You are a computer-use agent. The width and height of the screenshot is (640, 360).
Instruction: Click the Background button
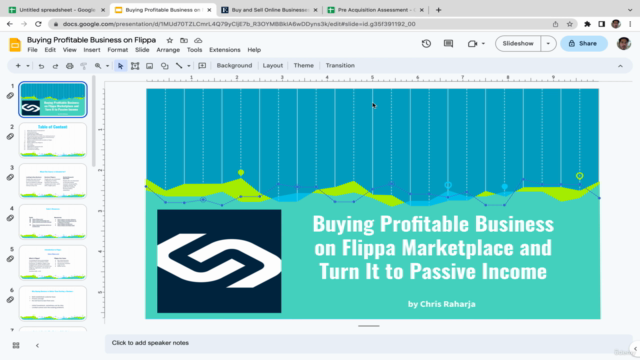pyautogui.click(x=234, y=65)
